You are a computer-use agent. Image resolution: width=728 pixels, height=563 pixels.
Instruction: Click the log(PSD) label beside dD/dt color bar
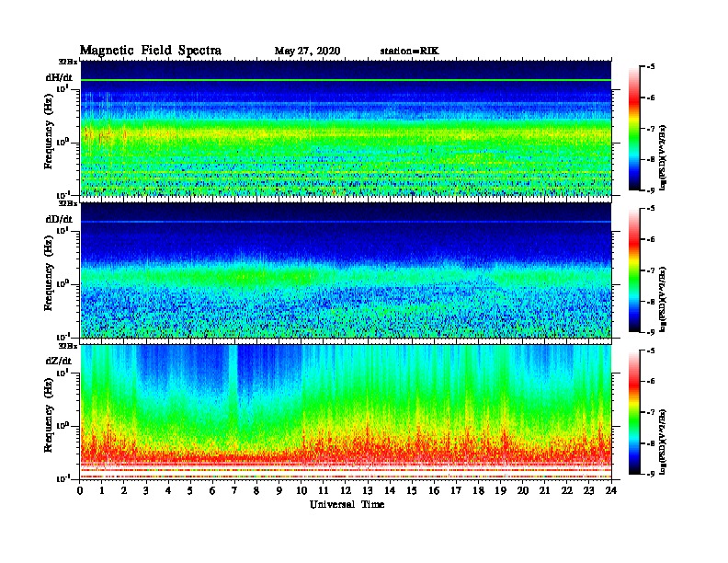click(x=663, y=299)
